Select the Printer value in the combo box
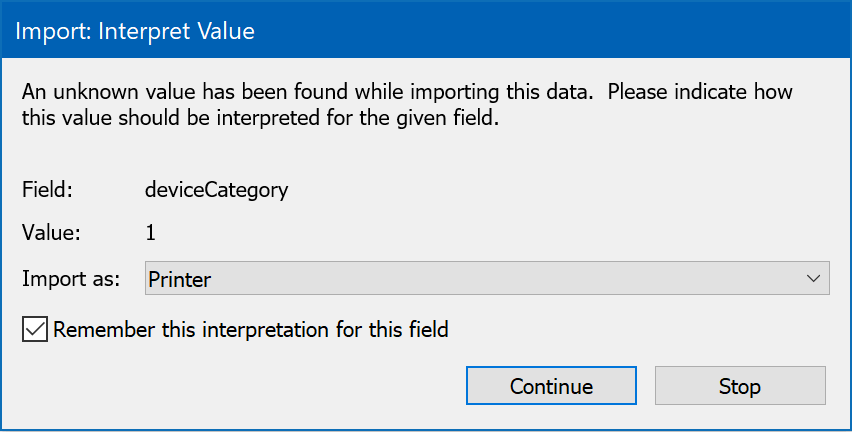 180,279
